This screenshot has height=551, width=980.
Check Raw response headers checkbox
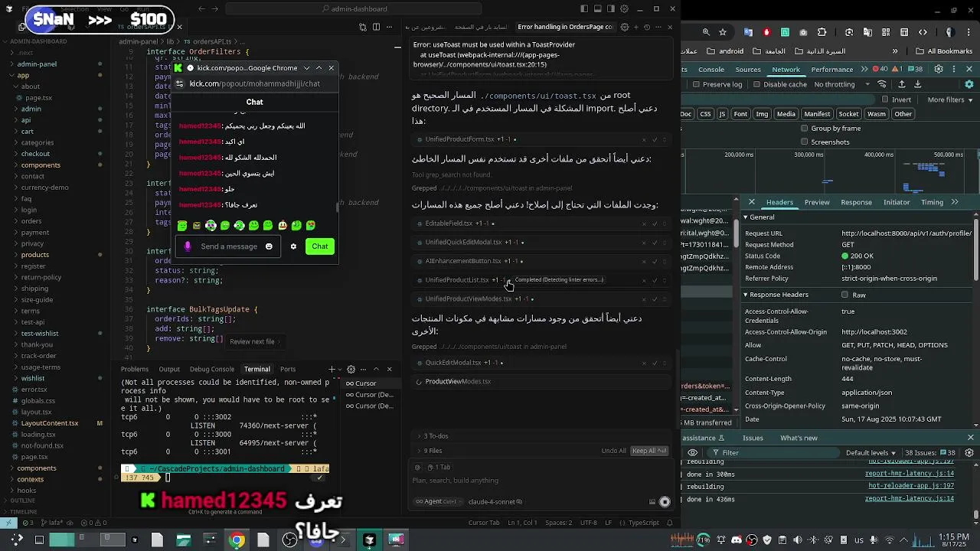pos(844,295)
